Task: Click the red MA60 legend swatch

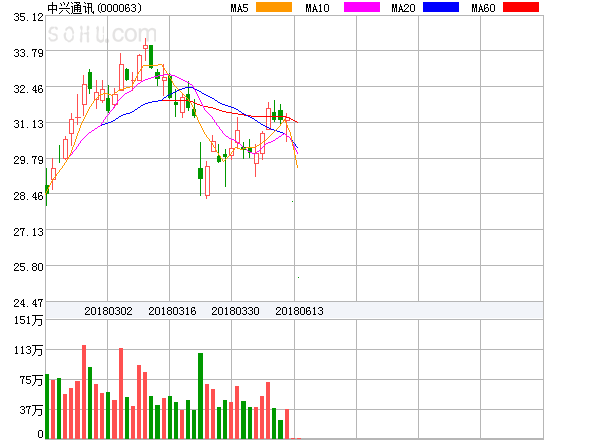Action: coord(521,7)
